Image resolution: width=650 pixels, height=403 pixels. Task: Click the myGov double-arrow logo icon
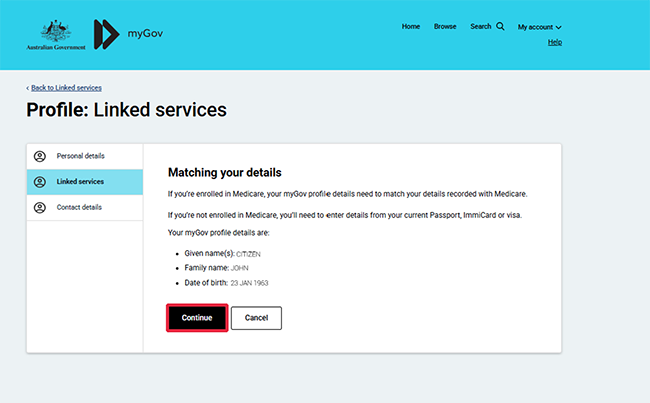point(106,34)
